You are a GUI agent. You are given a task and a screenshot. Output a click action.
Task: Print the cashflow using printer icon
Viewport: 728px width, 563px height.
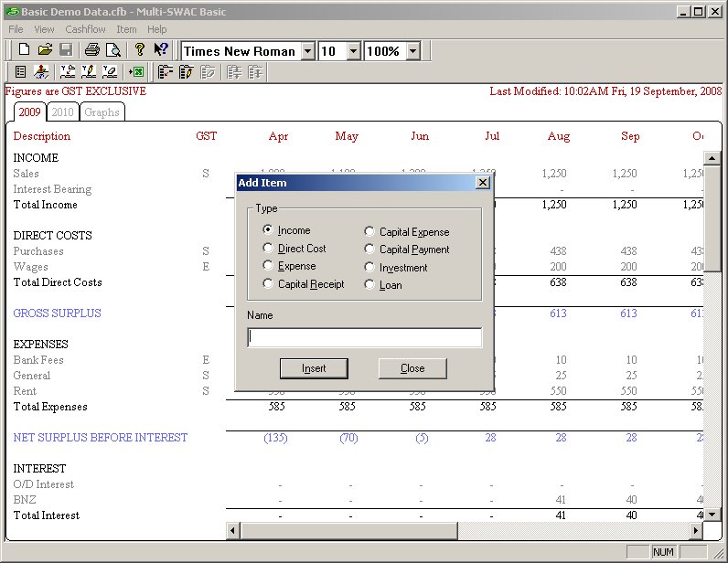tap(91, 49)
